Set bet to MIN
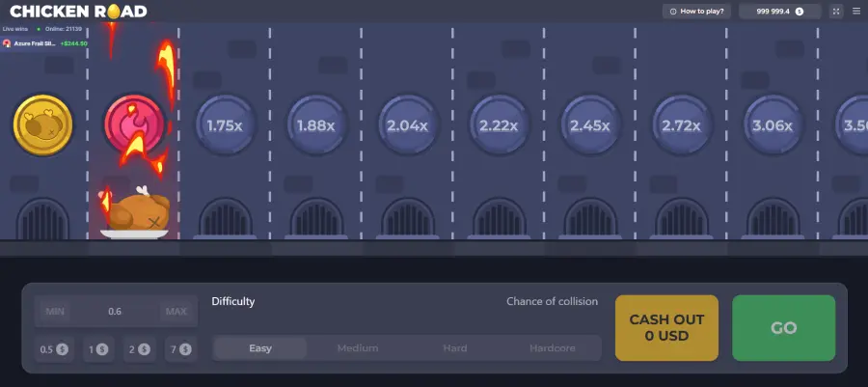868x387 pixels. tap(55, 311)
